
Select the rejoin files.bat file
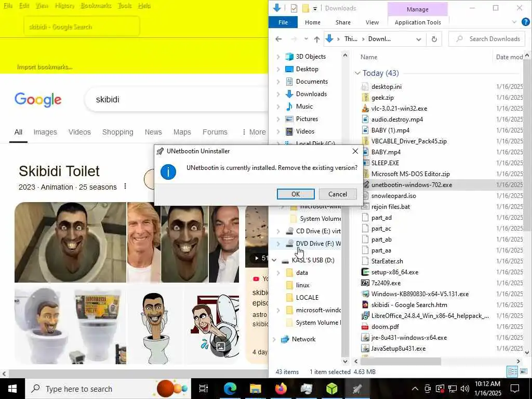pos(391,207)
